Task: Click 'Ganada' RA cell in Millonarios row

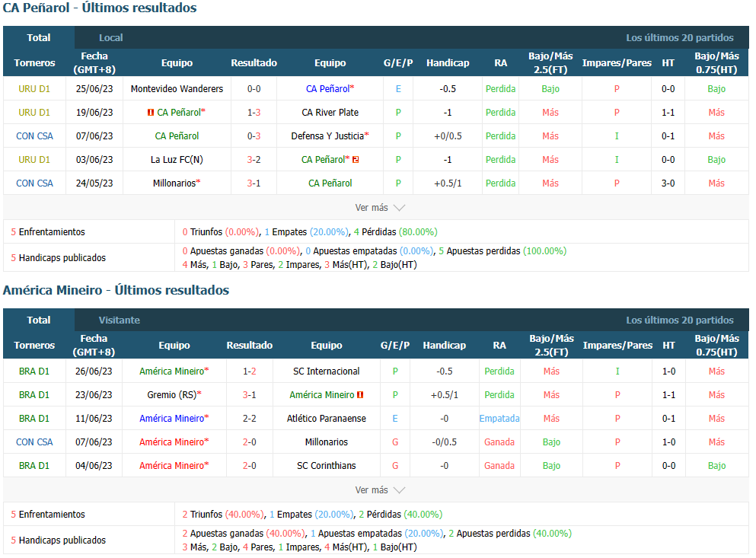Action: [499, 442]
